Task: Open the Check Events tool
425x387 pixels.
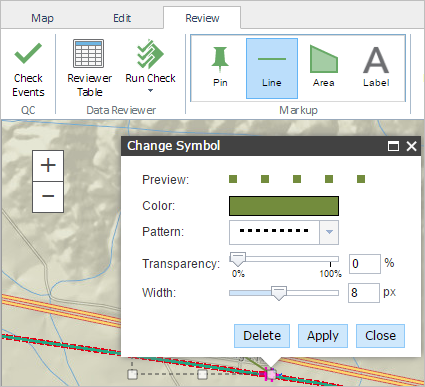Action: [28, 69]
